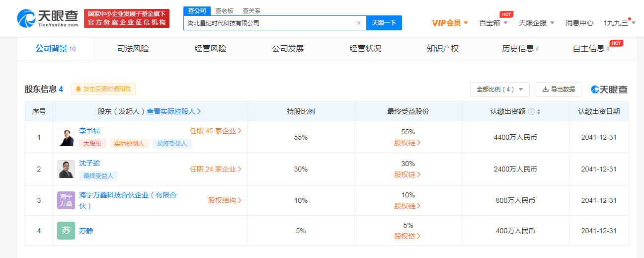Click 李书福's profile photo
The height and width of the screenshot is (258, 644).
point(66,137)
